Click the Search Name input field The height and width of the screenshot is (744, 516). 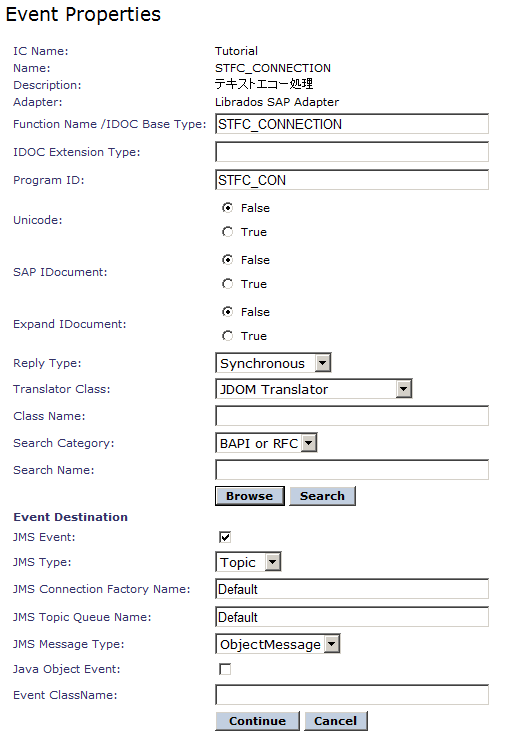coord(352,470)
